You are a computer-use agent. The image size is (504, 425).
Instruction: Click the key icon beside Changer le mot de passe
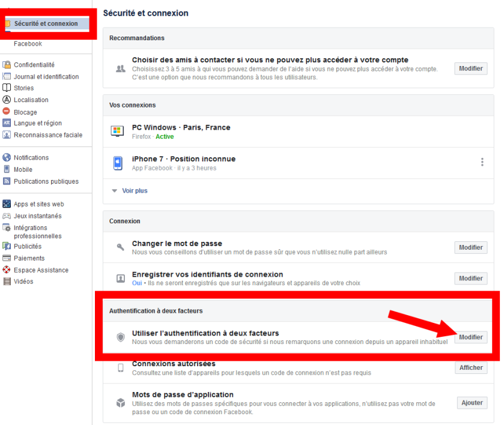(121, 247)
